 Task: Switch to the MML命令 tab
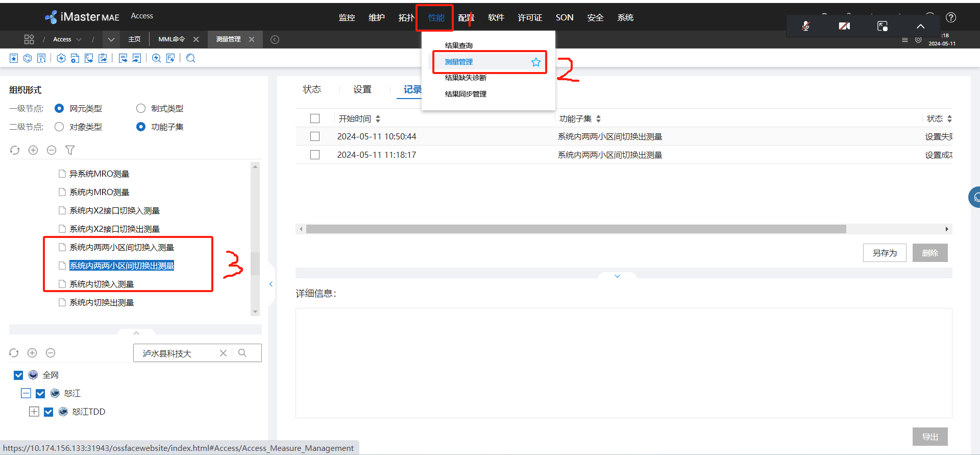pos(171,39)
